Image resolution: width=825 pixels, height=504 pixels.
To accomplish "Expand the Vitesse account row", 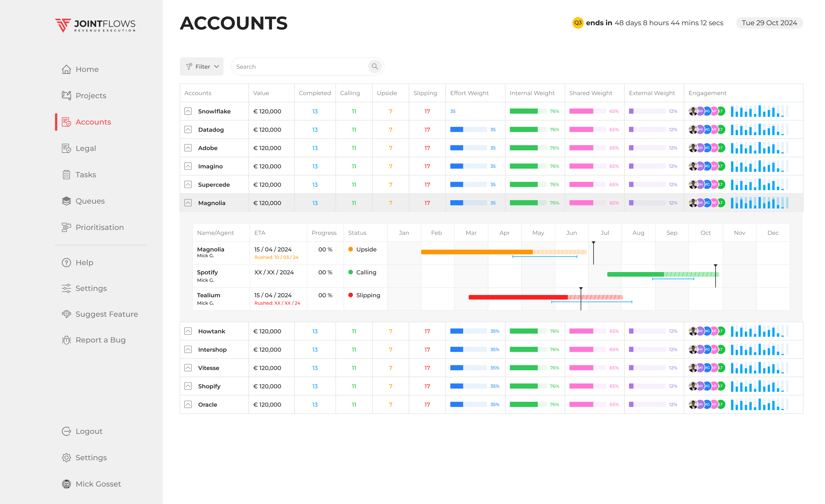I will pos(188,368).
